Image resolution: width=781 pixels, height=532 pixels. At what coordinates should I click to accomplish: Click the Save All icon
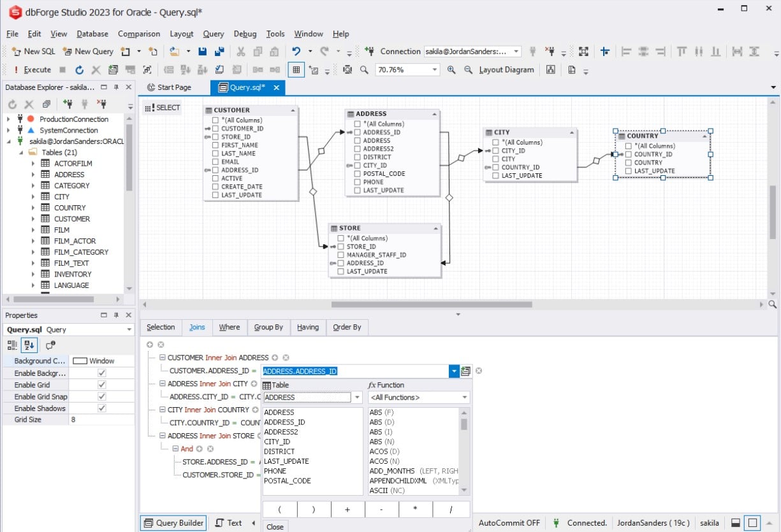[219, 52]
